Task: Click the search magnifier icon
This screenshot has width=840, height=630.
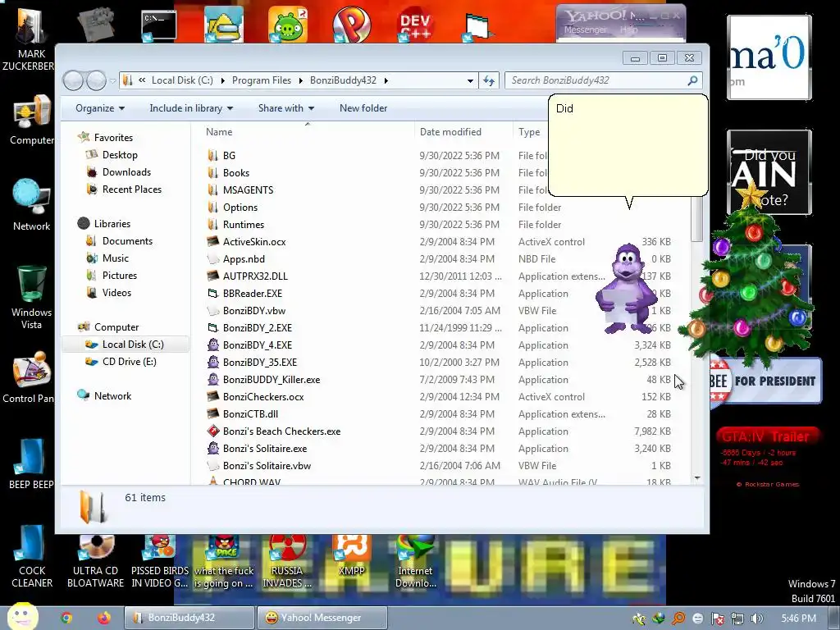Action: (692, 80)
